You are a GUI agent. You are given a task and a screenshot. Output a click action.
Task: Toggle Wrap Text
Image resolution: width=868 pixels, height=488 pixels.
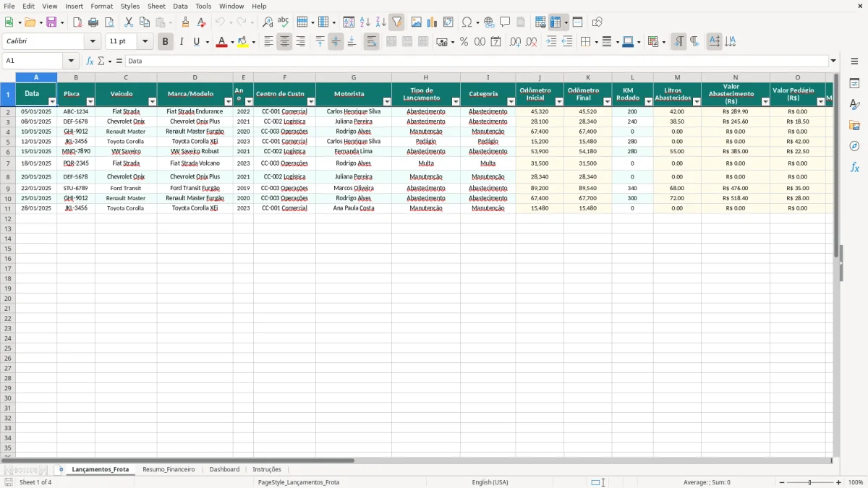point(371,42)
